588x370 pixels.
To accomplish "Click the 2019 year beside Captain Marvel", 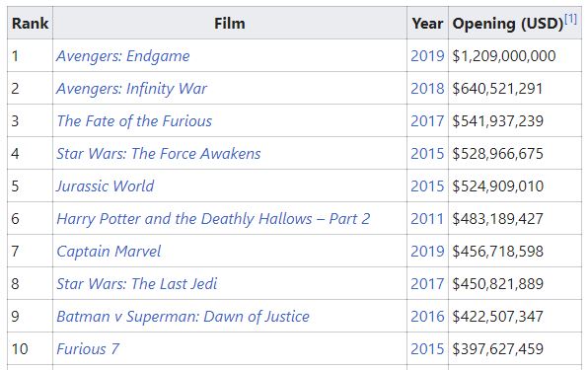I will pos(427,252).
